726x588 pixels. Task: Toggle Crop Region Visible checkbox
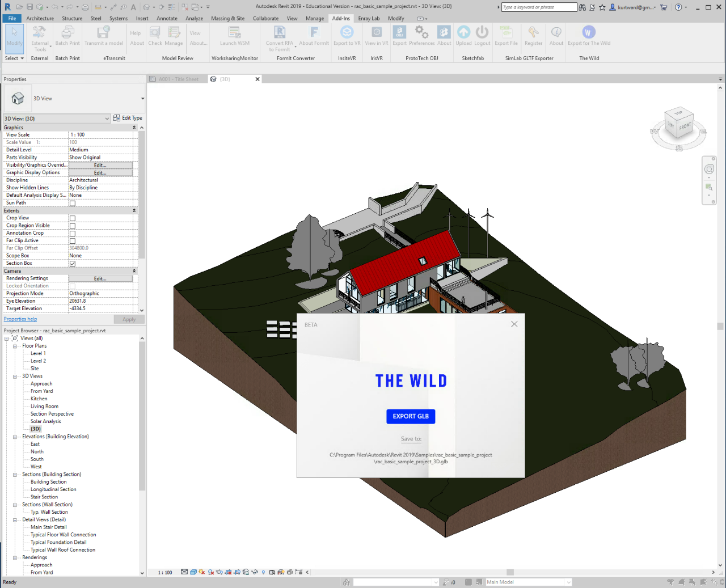pyautogui.click(x=73, y=226)
